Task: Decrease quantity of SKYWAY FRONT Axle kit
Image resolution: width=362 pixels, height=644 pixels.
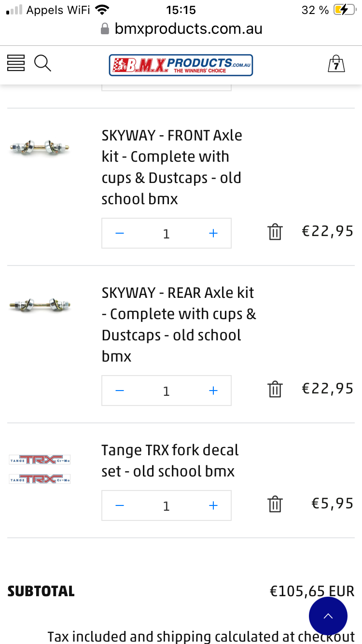Action: click(120, 234)
